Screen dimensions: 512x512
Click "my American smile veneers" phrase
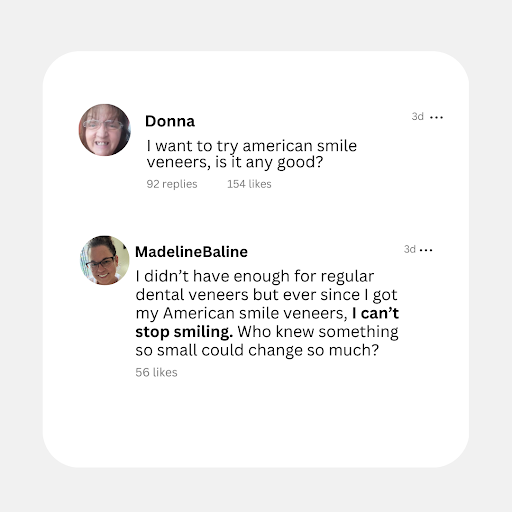point(242,314)
